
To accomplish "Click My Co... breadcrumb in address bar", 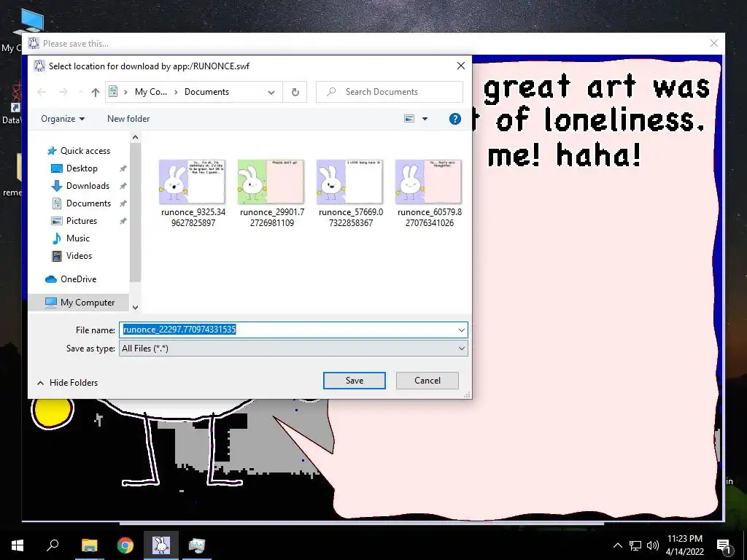I will 150,92.
